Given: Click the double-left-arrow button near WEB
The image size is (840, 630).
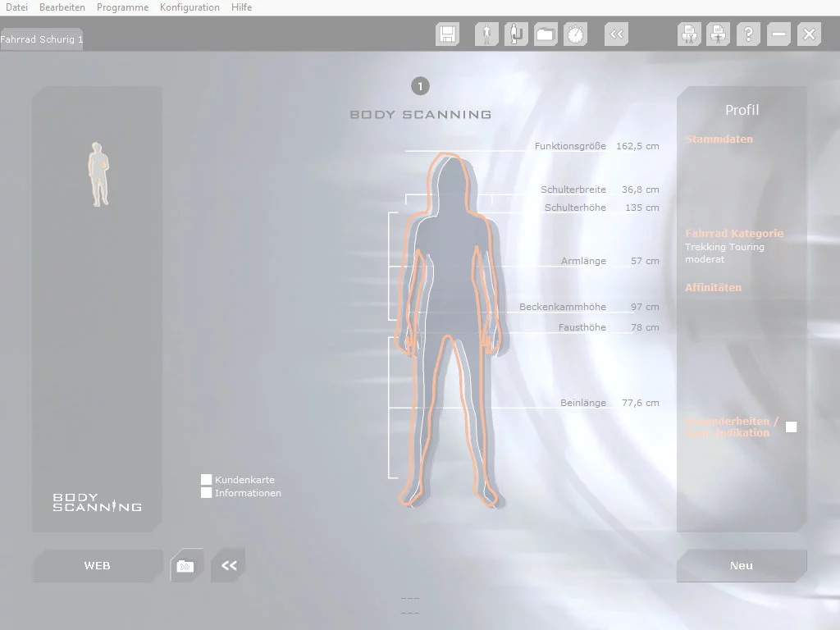Looking at the screenshot, I should point(227,565).
